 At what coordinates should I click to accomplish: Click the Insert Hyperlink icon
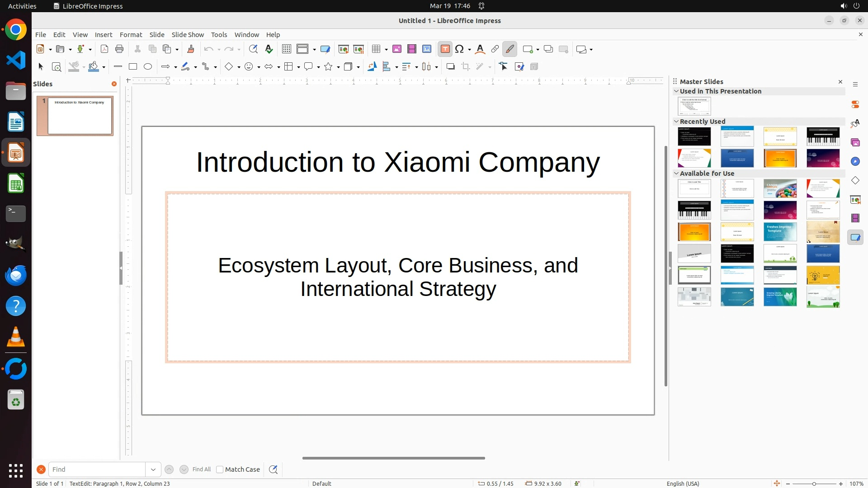(495, 49)
